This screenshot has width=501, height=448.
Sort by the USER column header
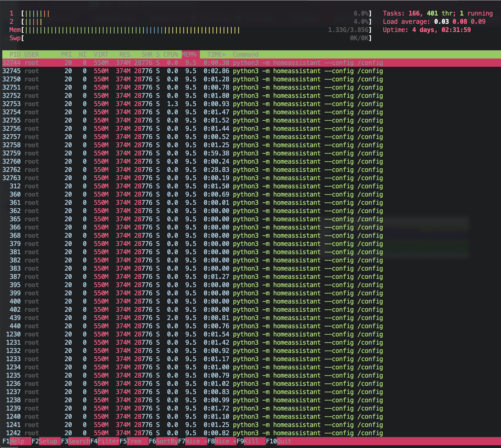[x=32, y=54]
